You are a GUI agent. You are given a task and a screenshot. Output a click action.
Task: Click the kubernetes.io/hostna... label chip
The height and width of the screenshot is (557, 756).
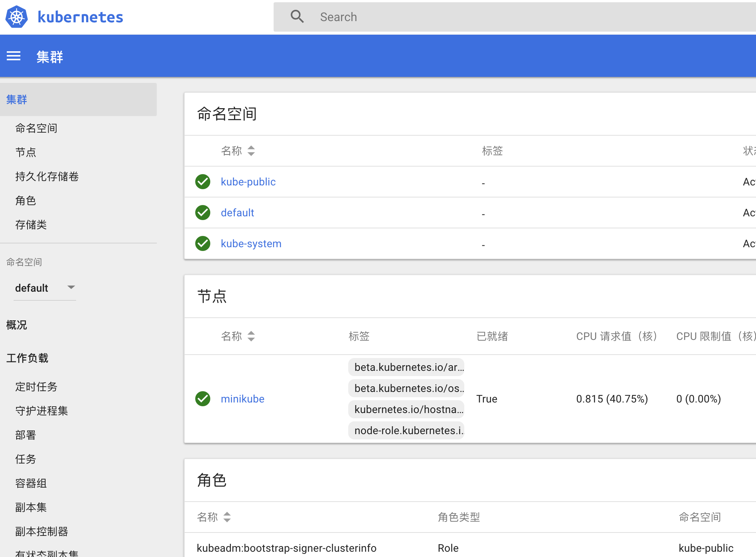click(x=406, y=409)
